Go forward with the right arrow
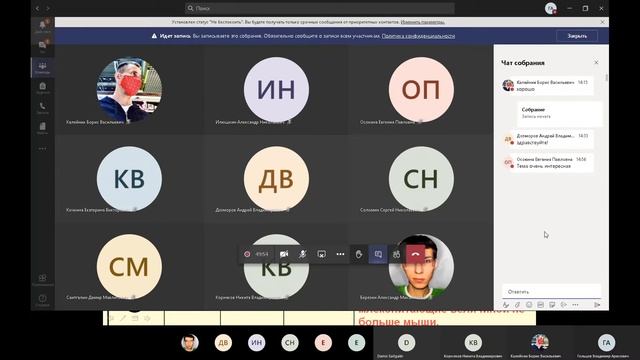Viewport: 640px width, 360px height. (x=48, y=8)
